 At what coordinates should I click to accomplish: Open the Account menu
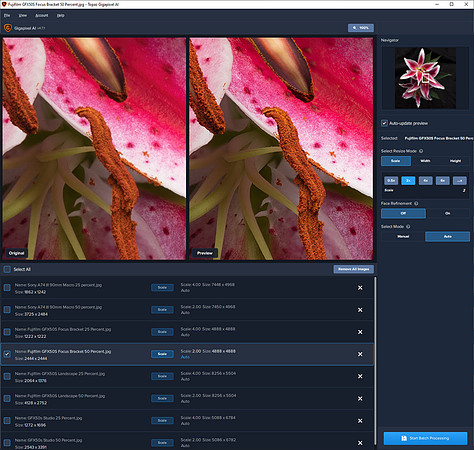(42, 15)
